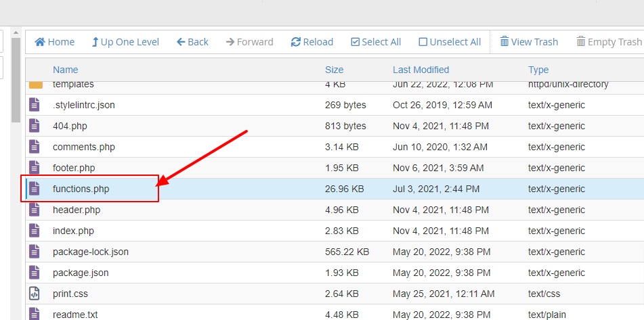Image resolution: width=644 pixels, height=320 pixels.
Task: Sort files by Name column
Action: (x=66, y=70)
